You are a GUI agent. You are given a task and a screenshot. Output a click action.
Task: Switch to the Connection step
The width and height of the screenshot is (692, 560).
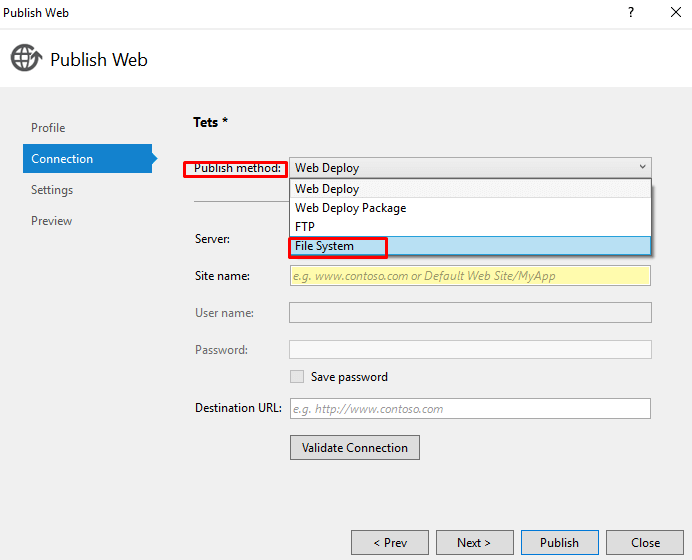(88, 158)
